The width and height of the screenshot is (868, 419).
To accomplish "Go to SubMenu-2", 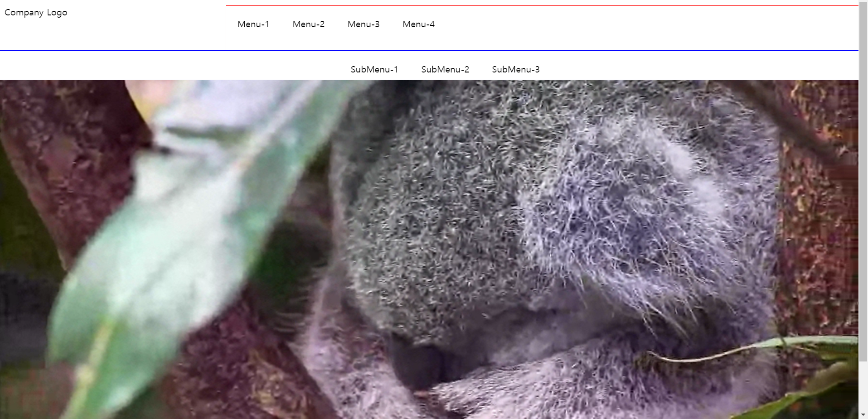I will (x=445, y=70).
